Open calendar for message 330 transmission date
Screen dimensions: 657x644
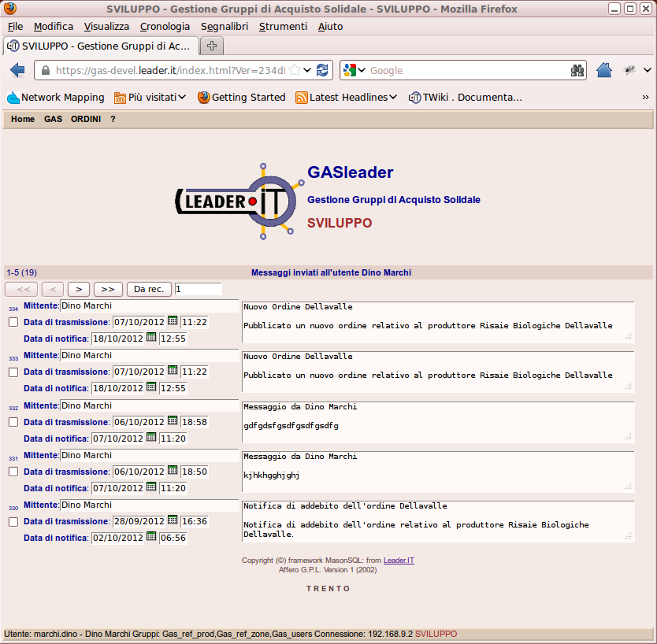click(173, 520)
